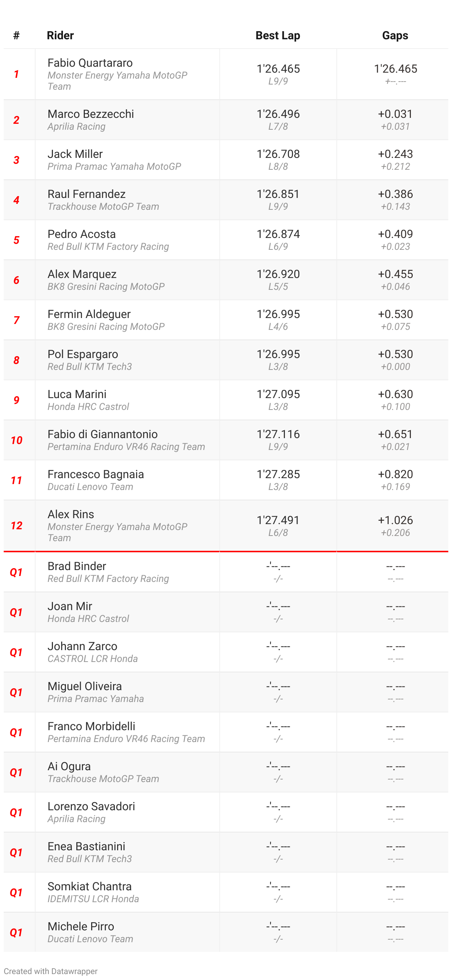
Task: Click the Rider column header
Action: point(60,35)
